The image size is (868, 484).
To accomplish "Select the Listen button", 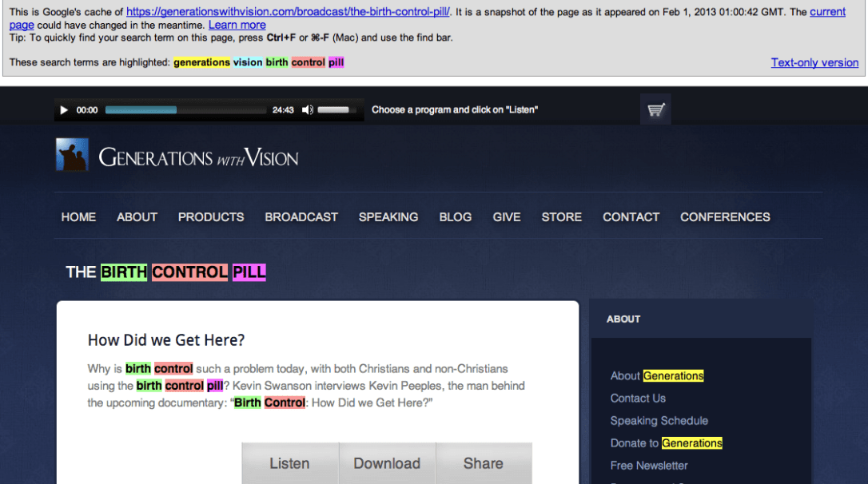I will (289, 463).
